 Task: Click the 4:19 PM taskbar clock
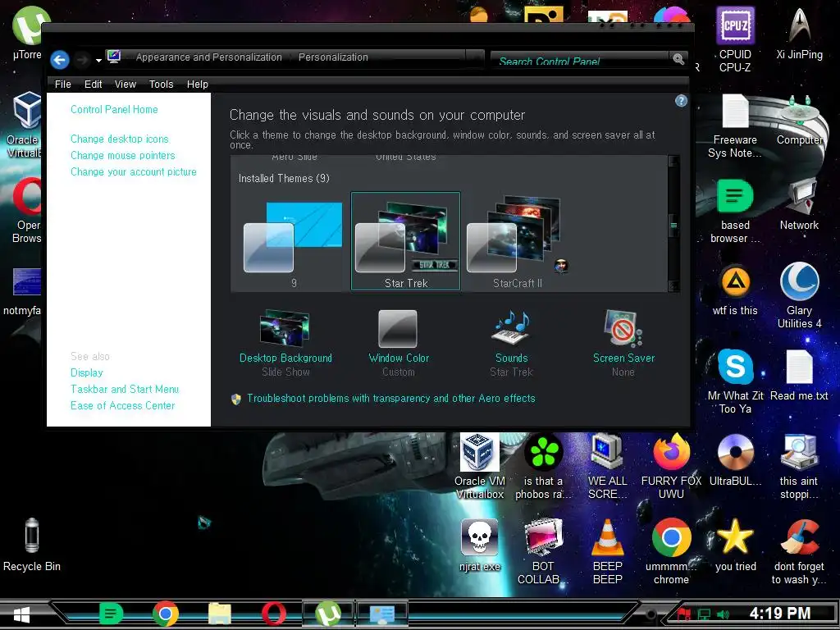click(x=780, y=614)
